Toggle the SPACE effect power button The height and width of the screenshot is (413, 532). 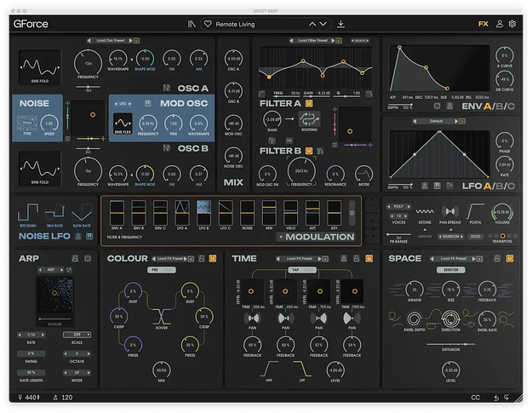pyautogui.click(x=510, y=259)
